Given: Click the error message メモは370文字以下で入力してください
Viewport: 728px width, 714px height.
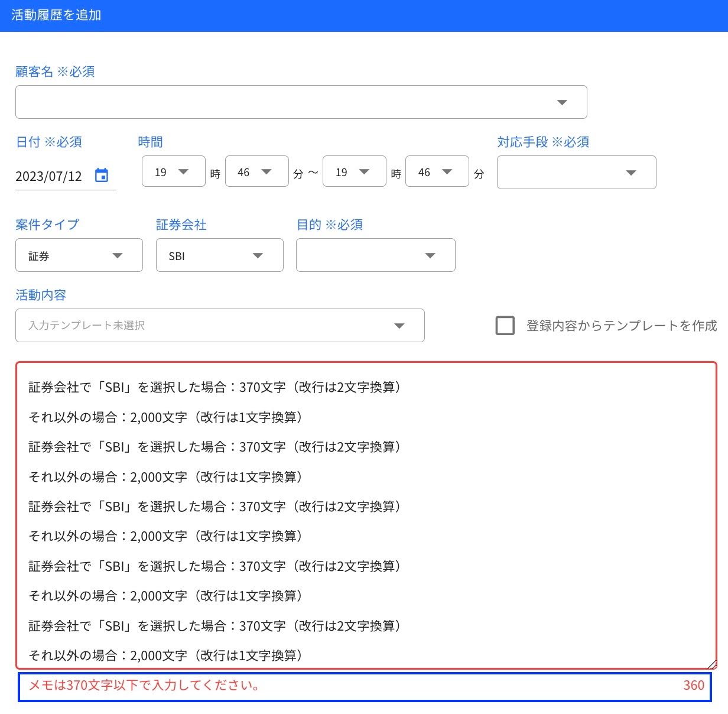Looking at the screenshot, I should [144, 686].
